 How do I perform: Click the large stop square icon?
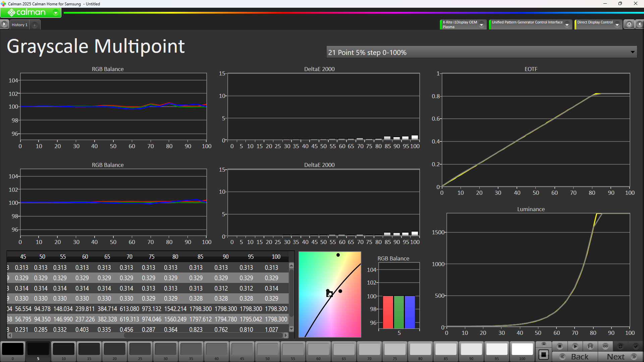pyautogui.click(x=544, y=355)
